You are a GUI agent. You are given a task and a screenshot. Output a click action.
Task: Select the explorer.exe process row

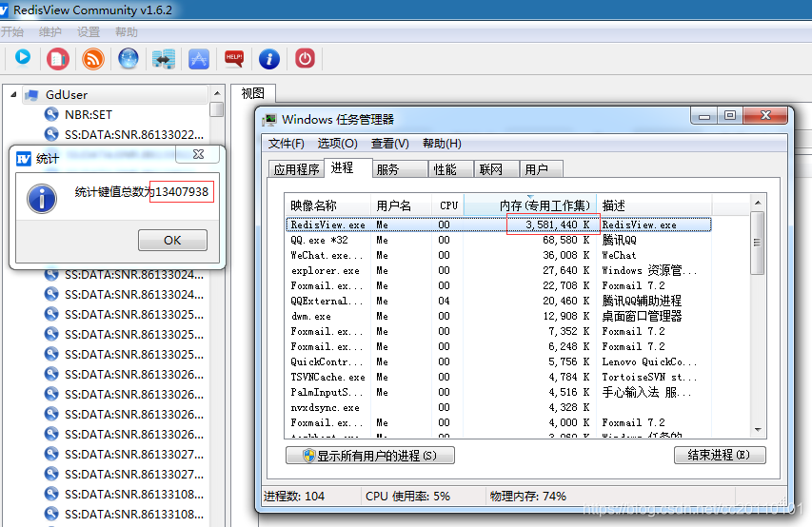(498, 270)
